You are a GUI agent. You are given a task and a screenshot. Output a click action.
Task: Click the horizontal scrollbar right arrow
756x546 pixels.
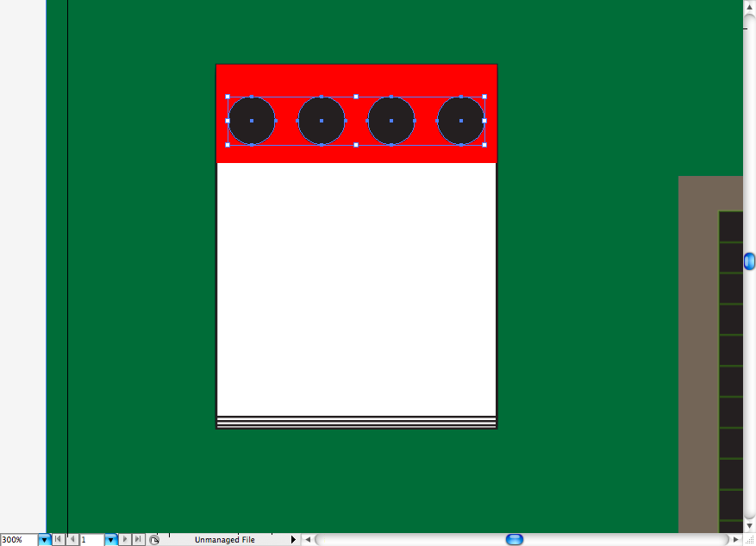coord(736,539)
